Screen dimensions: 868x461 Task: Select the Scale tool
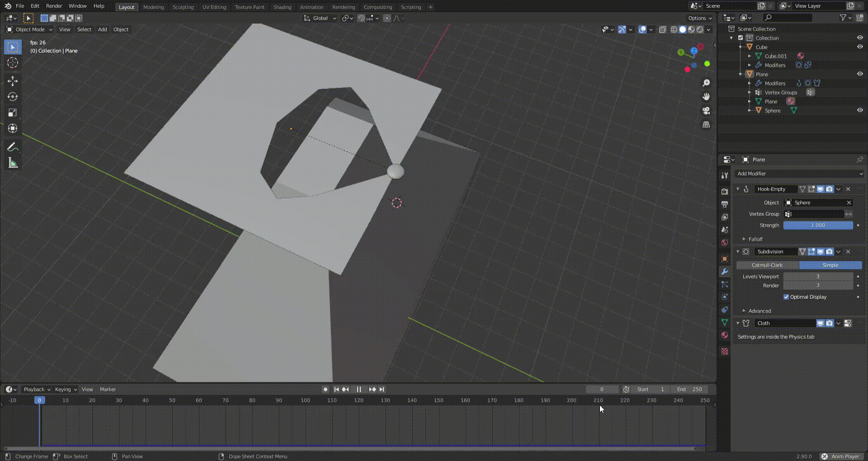pos(12,112)
